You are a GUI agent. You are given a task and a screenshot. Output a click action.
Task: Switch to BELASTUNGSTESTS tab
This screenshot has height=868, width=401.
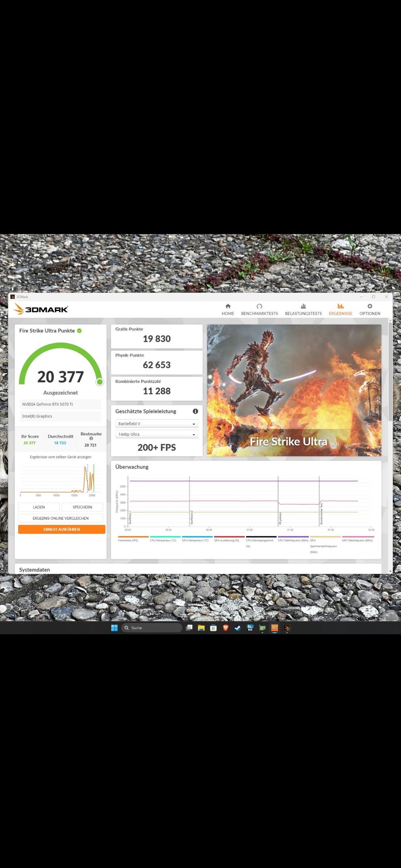[303, 309]
